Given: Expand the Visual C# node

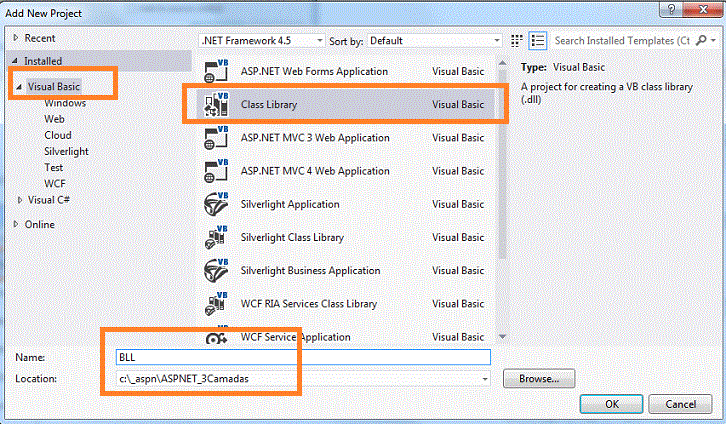Looking at the screenshot, I should click(x=19, y=200).
